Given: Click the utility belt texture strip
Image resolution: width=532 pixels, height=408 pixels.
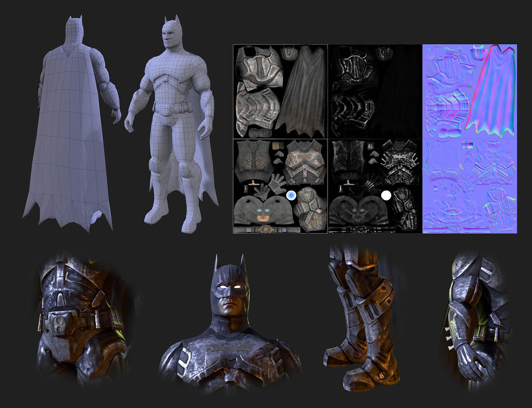Looking at the screenshot, I should tap(267, 230).
